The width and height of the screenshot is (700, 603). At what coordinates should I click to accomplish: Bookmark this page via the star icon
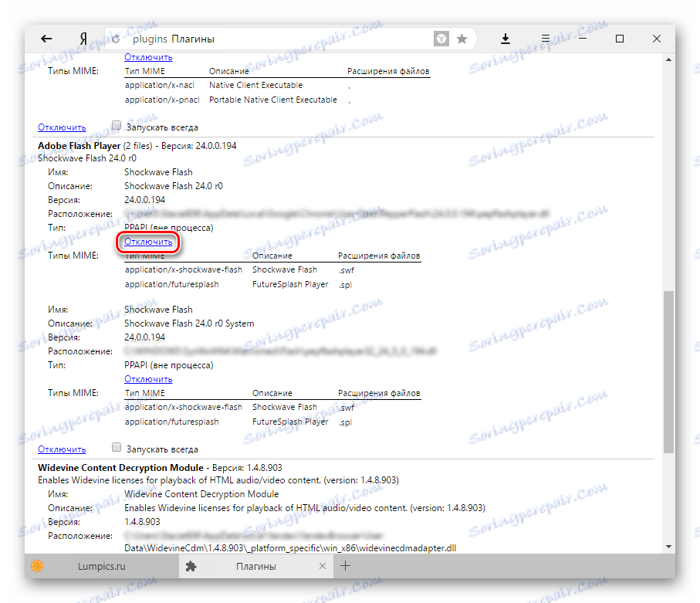pos(462,38)
